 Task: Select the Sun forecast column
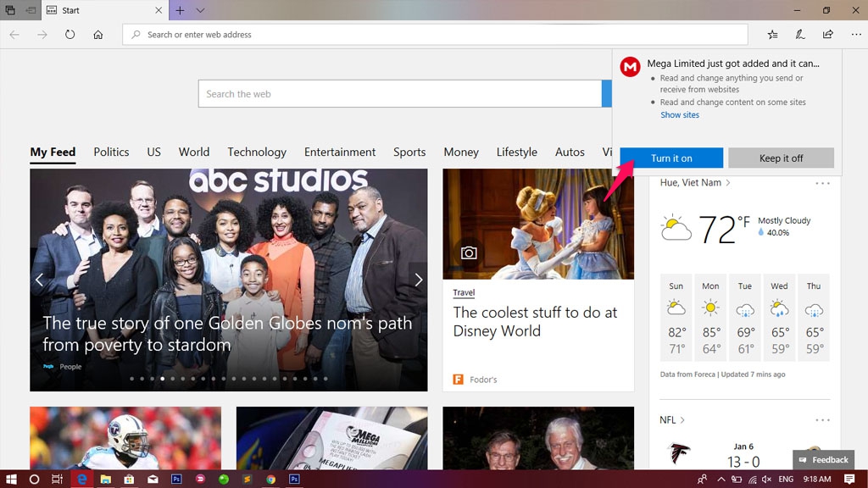(676, 318)
